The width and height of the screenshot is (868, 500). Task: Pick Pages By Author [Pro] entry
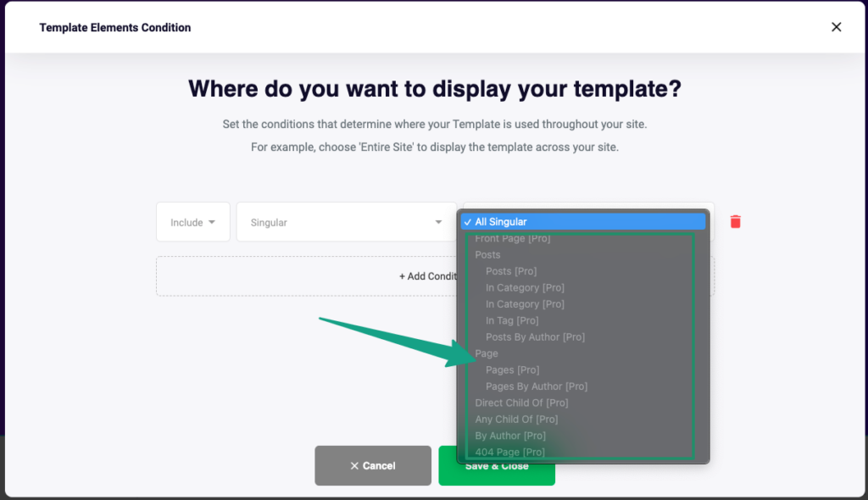[537, 386]
